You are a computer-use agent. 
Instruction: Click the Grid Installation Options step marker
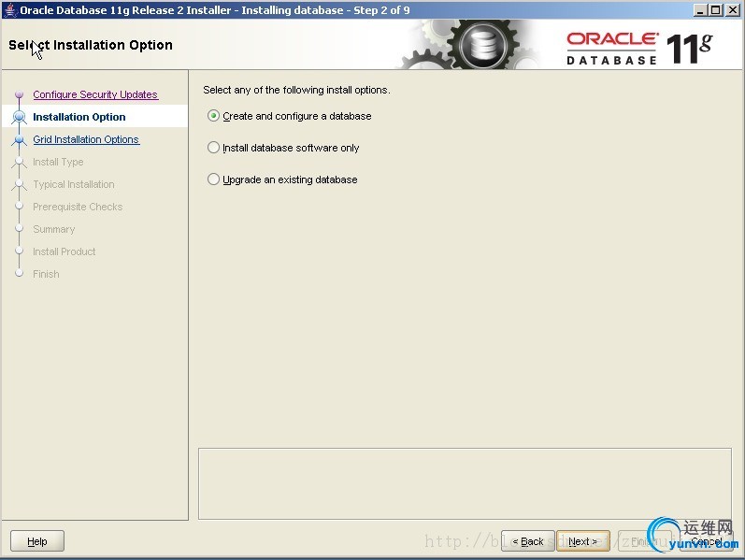tap(19, 139)
